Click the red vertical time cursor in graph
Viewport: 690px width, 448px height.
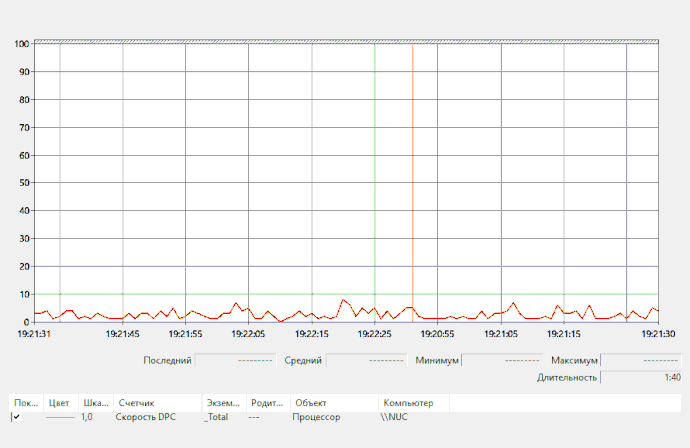pyautogui.click(x=412, y=180)
